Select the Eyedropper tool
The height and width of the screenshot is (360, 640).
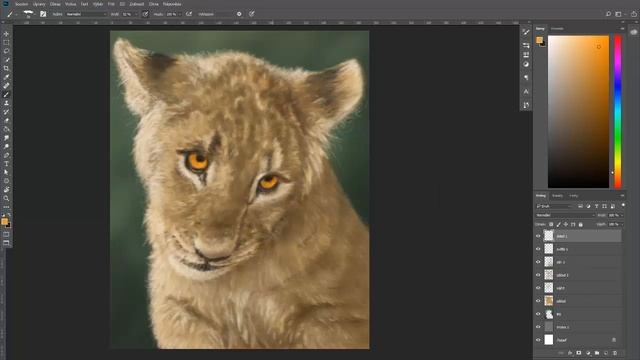pyautogui.click(x=6, y=77)
